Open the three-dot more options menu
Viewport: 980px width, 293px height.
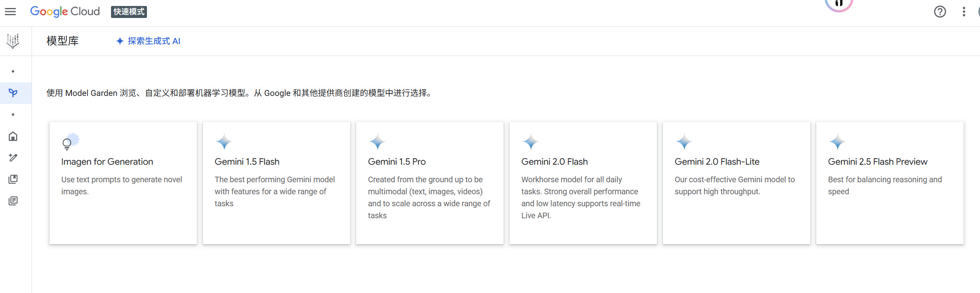[964, 12]
